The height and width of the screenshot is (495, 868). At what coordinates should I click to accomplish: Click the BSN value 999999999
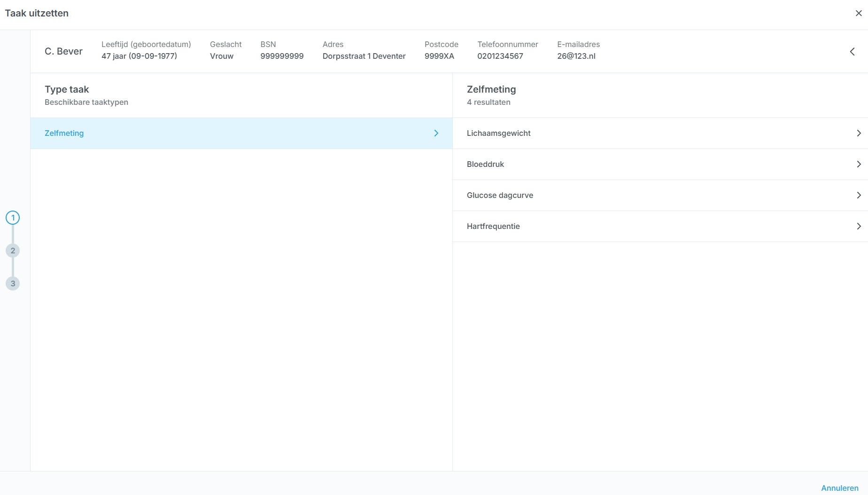pos(282,56)
